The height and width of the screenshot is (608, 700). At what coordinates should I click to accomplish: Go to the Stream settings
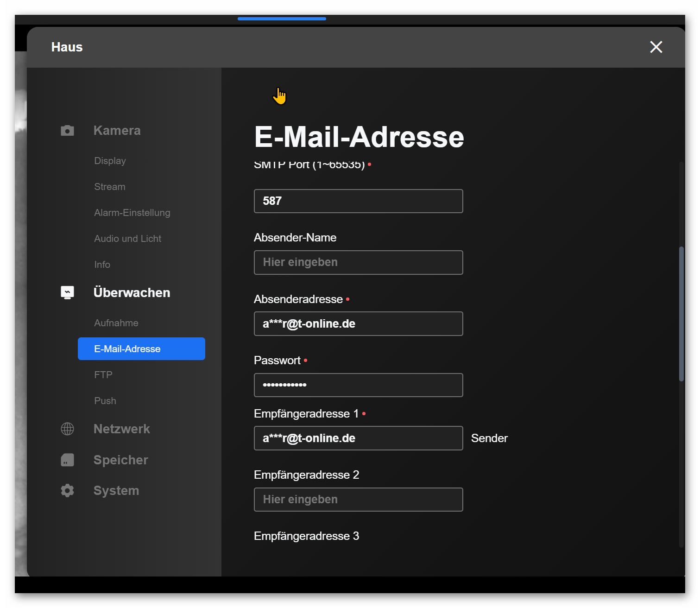[x=110, y=187]
